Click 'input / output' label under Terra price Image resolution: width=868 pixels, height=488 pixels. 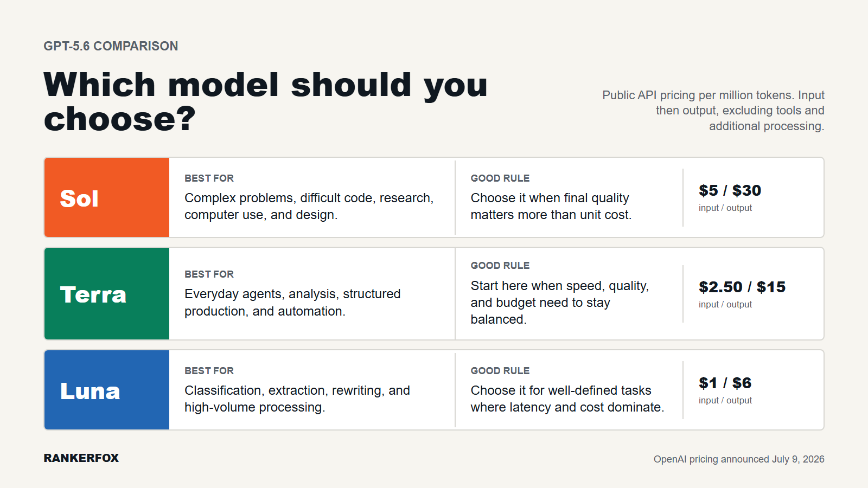point(725,305)
